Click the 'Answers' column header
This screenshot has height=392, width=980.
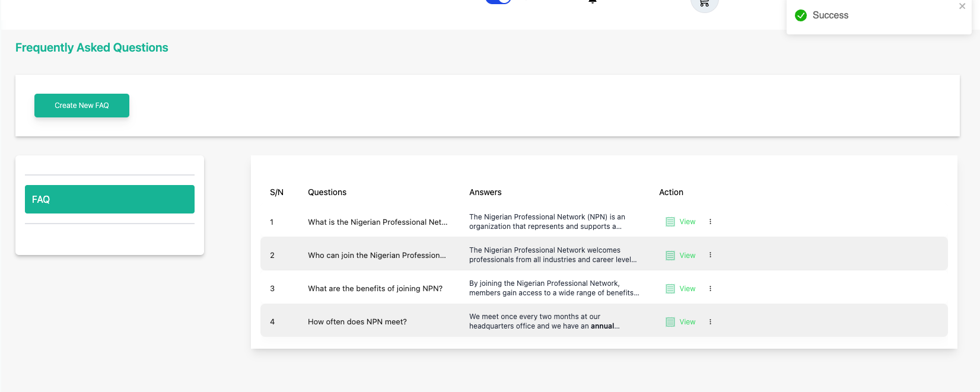coord(485,192)
